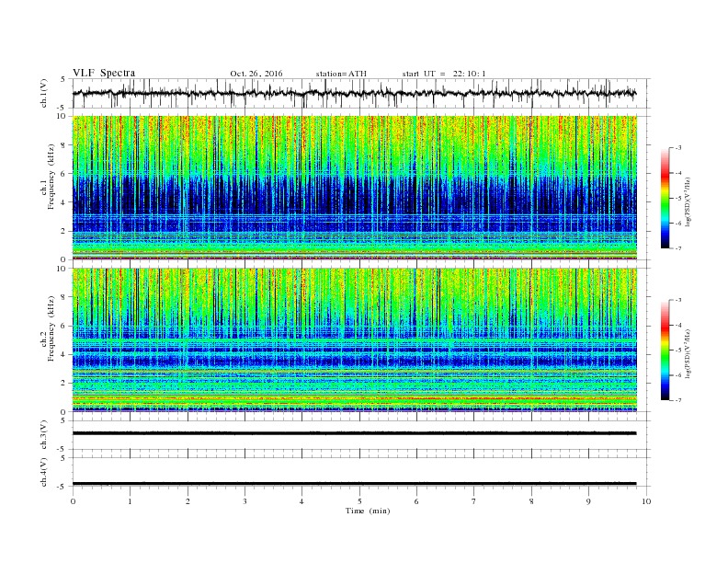The width and height of the screenshot is (728, 563).
Task: Click the "4" kHz tick on ch.2 spectrogram axis
Action: click(x=63, y=354)
